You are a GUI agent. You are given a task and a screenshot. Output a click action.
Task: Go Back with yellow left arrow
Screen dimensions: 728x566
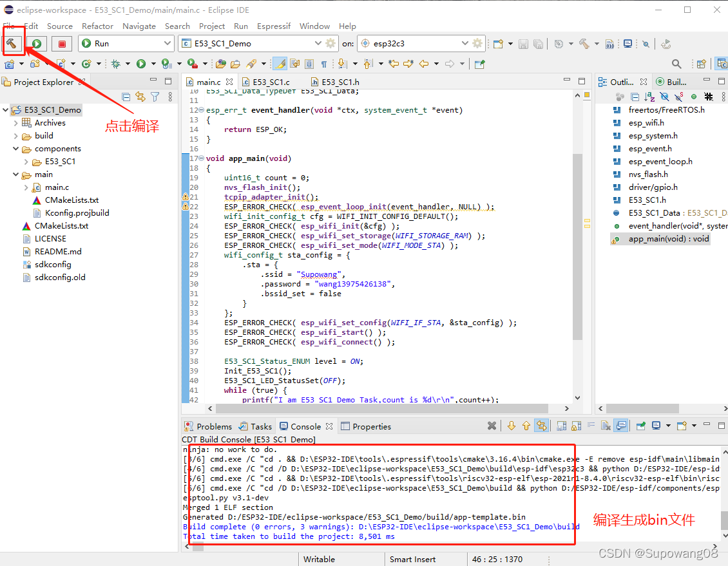pyautogui.click(x=424, y=64)
